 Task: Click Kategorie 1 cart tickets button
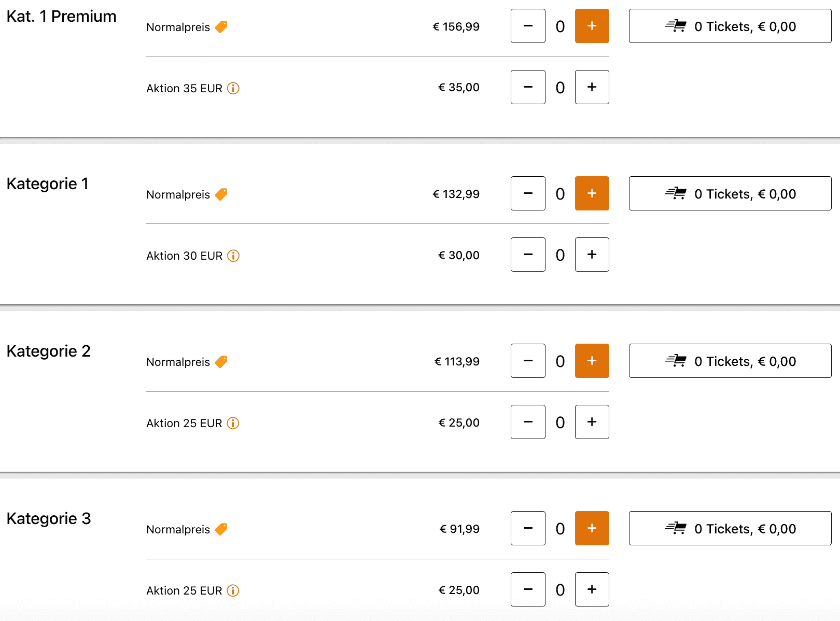pos(730,193)
